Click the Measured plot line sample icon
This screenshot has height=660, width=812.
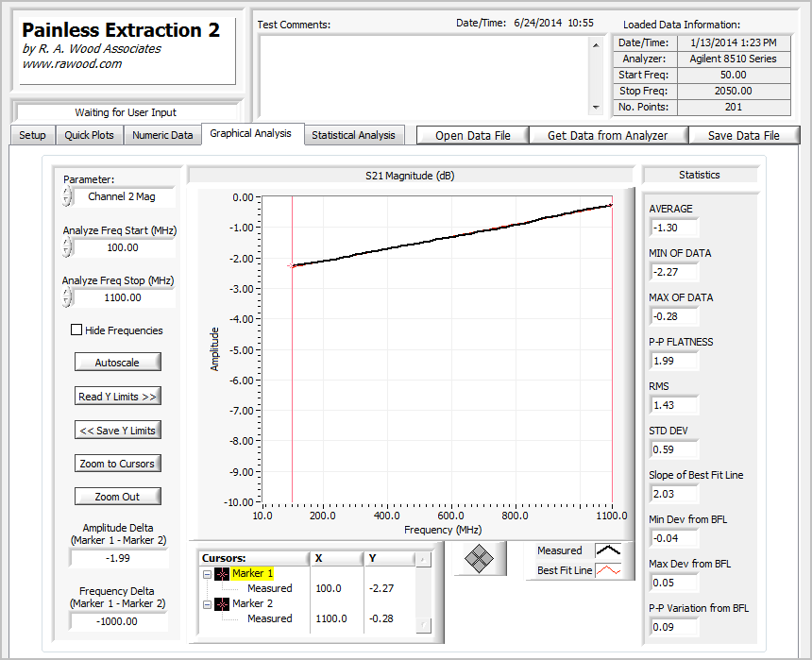click(x=608, y=550)
